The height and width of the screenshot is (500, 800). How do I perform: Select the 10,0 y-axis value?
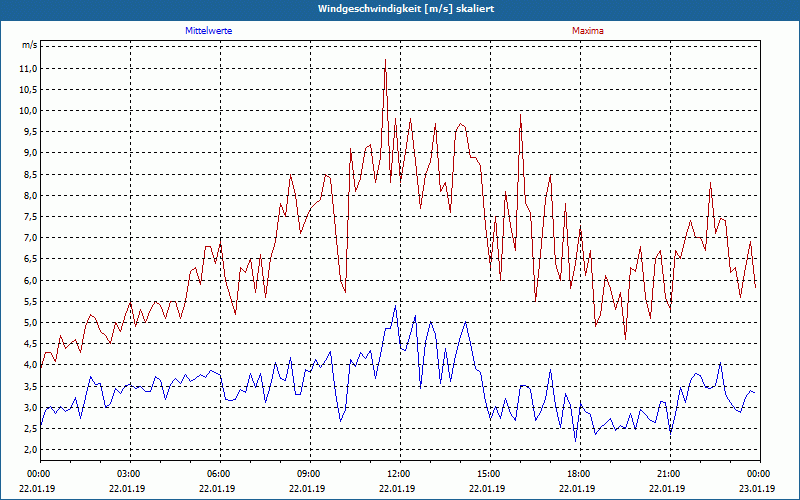pyautogui.click(x=29, y=111)
